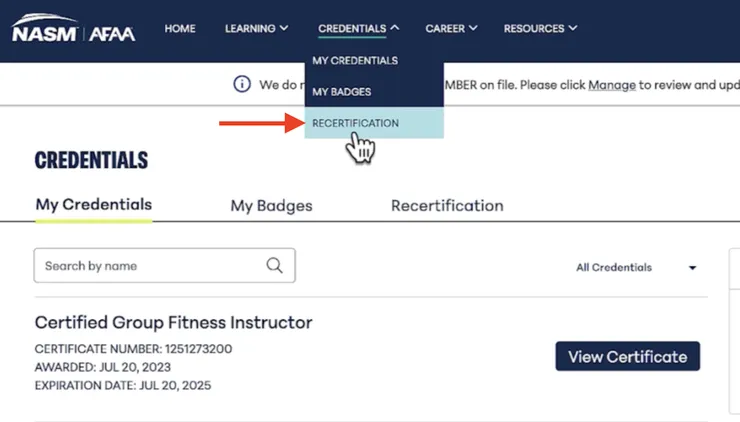Click the All Credentials dropdown arrow
The height and width of the screenshot is (422, 740).
692,268
